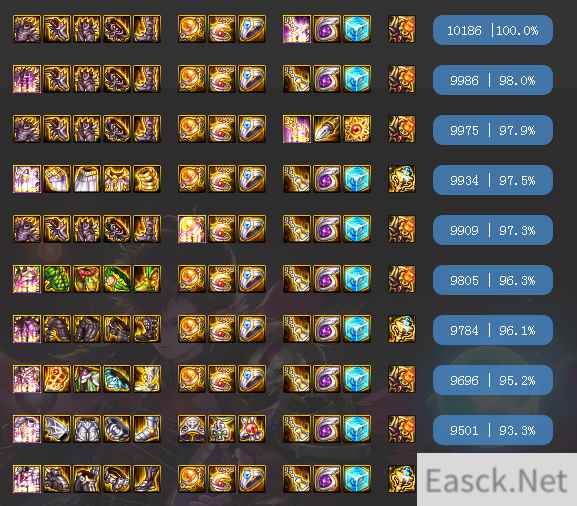This screenshot has height=506, width=577.
Task: Click the red-gem trinket icon in 9501 row
Action: (x=252, y=429)
